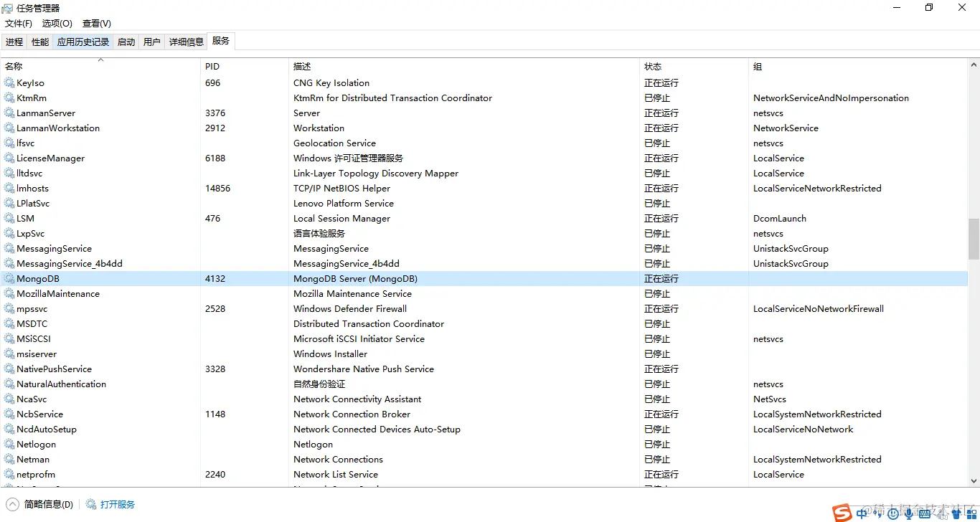This screenshot has width=980, height=522.
Task: Click PID 4132 in MongoDB row
Action: coord(215,279)
